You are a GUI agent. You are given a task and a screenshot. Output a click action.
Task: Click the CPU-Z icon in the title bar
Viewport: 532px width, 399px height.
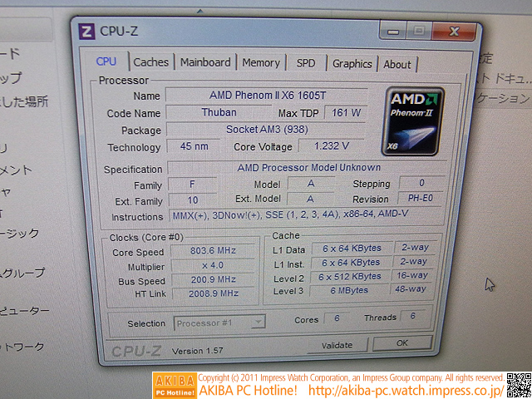(86, 32)
